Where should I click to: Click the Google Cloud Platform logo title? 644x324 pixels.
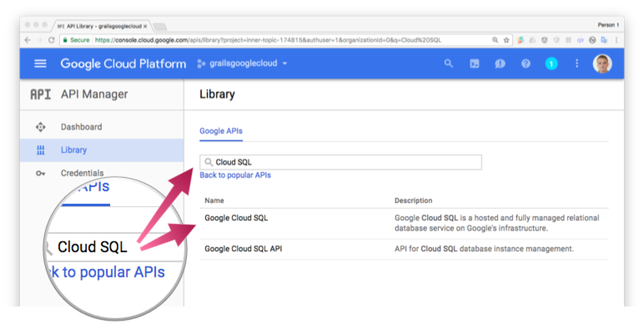(x=123, y=63)
